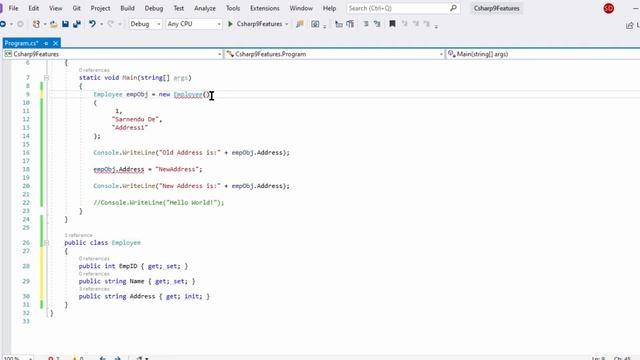The height and width of the screenshot is (360, 640).
Task: Click the "Sarnendu De" string literal
Action: 136,119
